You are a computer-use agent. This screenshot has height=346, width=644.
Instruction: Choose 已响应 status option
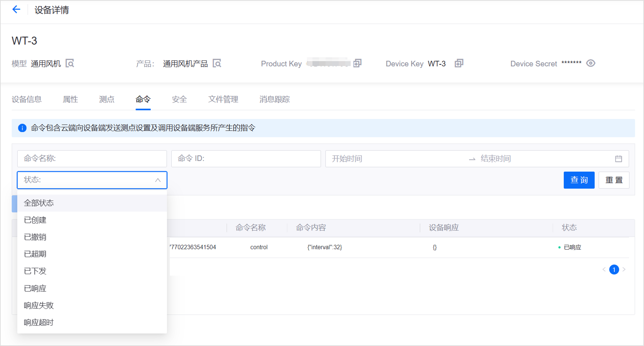coord(35,288)
